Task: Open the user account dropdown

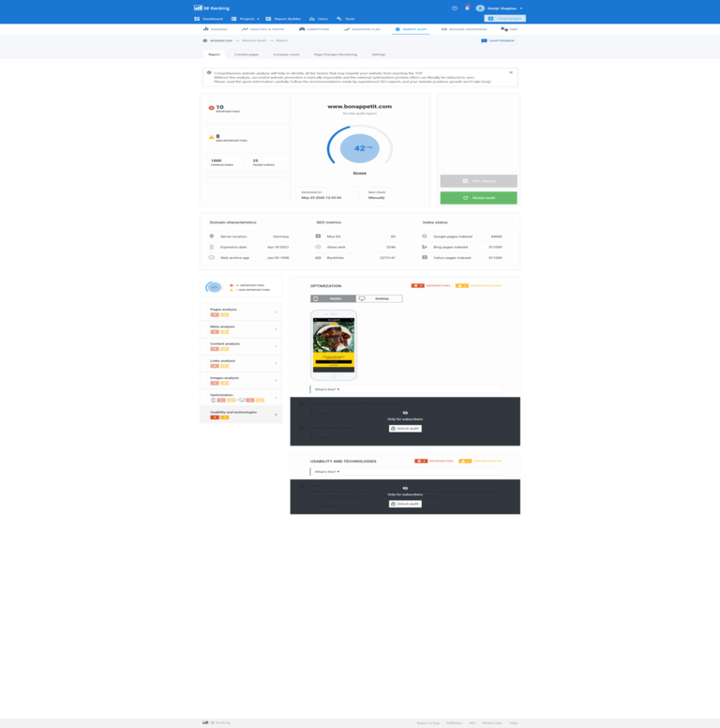Action: coord(501,8)
